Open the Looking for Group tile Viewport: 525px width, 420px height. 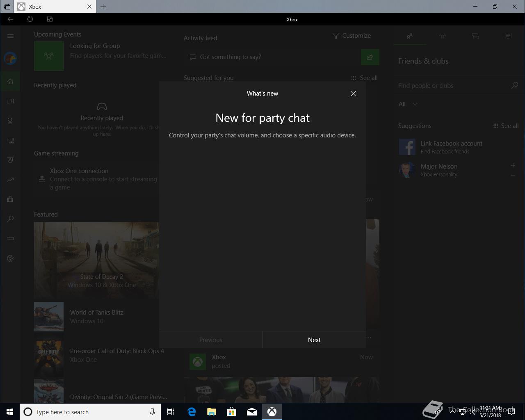pyautogui.click(x=100, y=56)
